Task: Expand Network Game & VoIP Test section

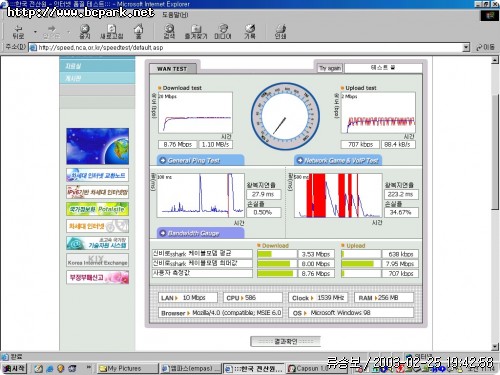Action: [x=338, y=160]
